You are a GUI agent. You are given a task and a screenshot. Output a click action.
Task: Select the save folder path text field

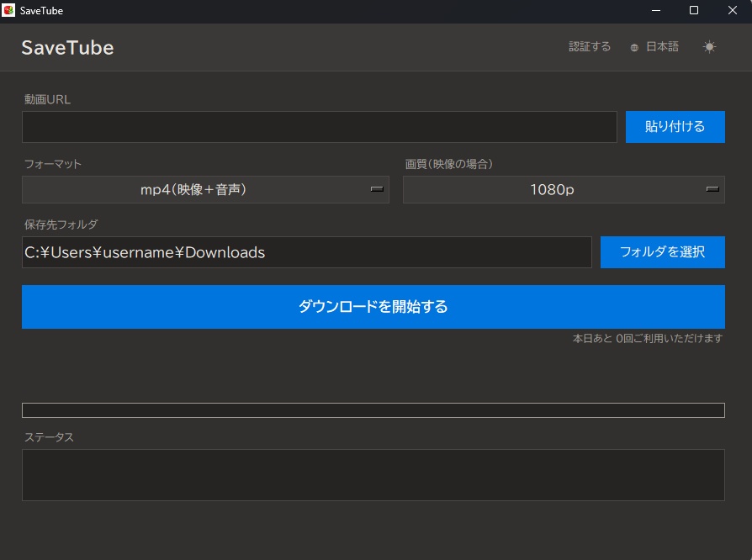(306, 251)
